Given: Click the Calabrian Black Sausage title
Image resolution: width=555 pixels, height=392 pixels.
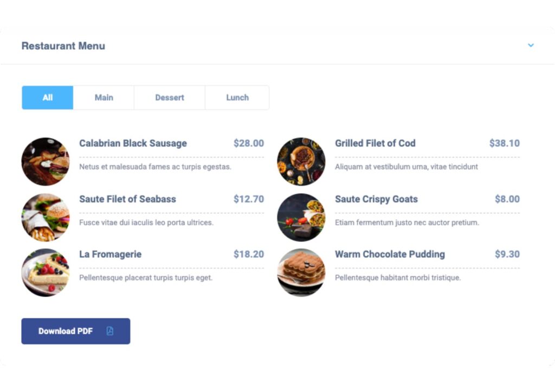Looking at the screenshot, I should (x=133, y=143).
